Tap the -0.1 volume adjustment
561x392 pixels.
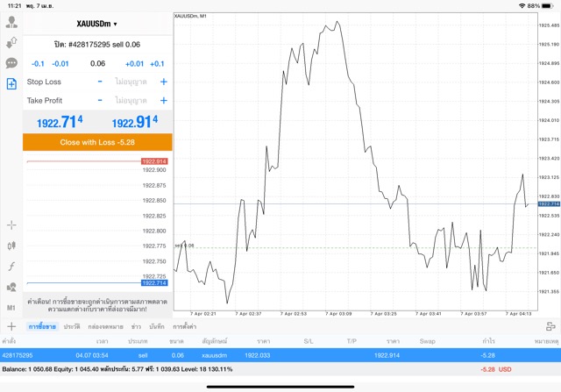[x=38, y=63]
